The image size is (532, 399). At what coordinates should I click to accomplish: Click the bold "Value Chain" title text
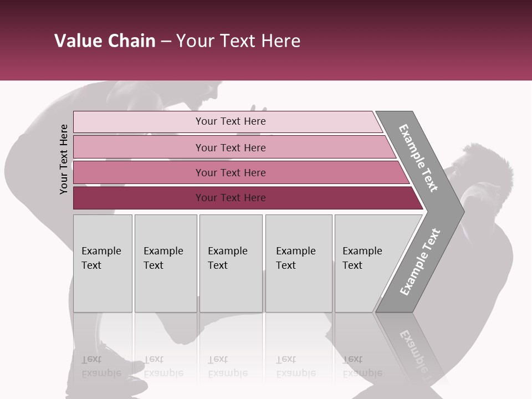pyautogui.click(x=105, y=41)
